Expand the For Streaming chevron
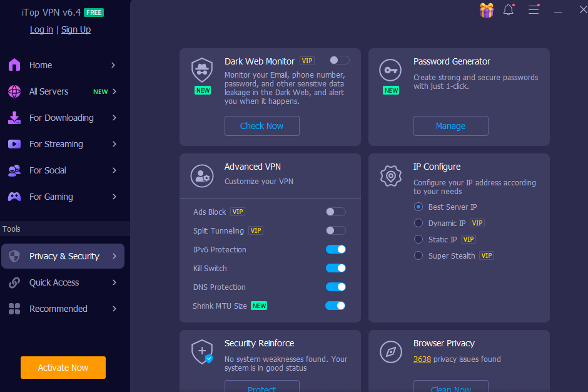Image resolution: width=588 pixels, height=392 pixels. 114,144
